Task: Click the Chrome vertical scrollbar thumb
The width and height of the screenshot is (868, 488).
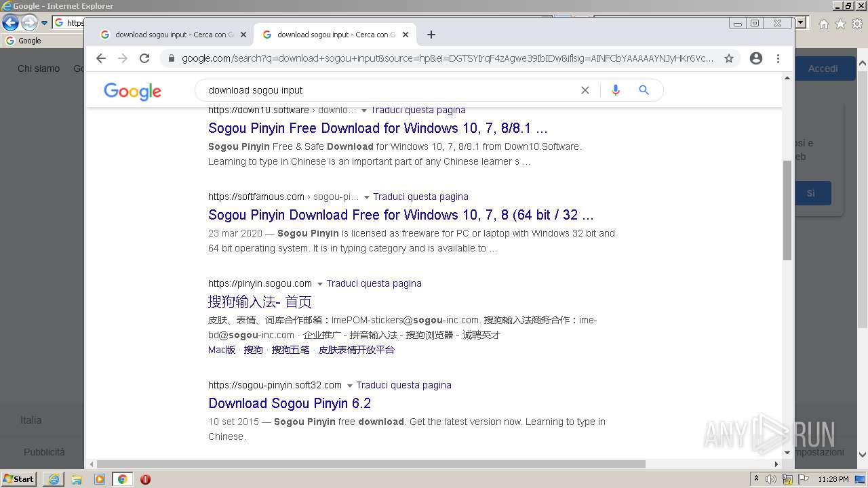Action: point(787,210)
